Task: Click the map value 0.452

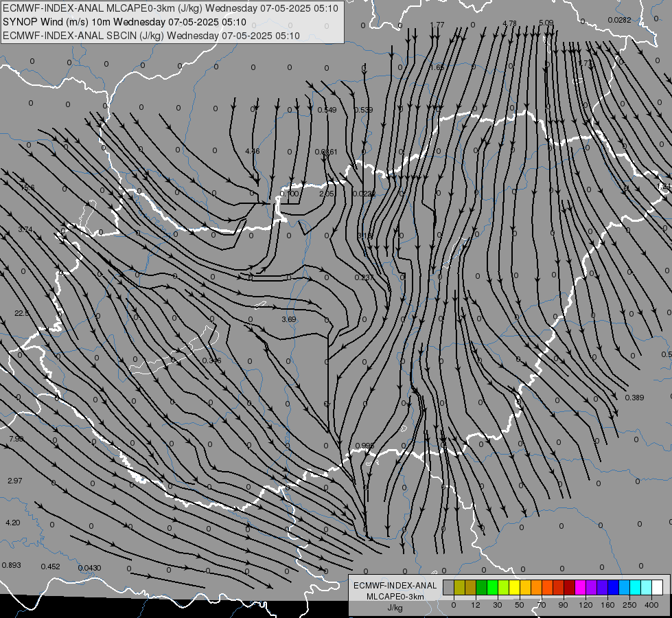Action: click(x=51, y=566)
